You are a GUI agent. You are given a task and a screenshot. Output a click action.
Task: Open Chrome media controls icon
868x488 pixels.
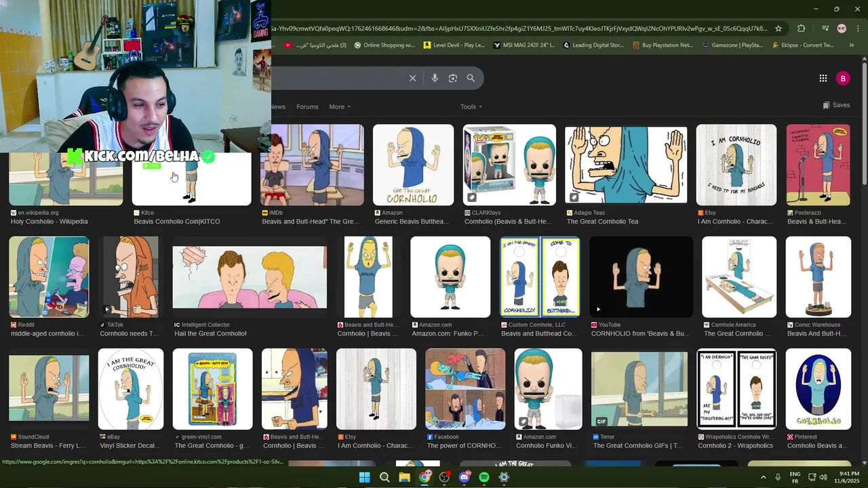(825, 28)
